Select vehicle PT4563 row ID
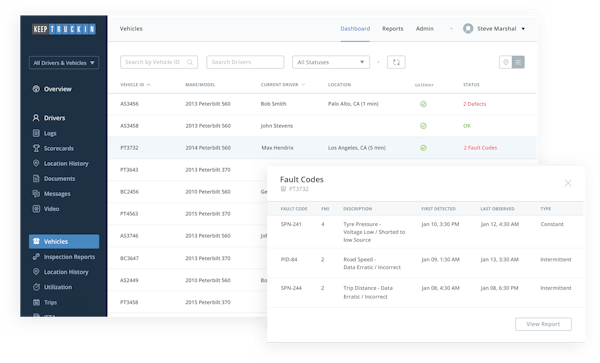Viewport: 600px width, 363px height. [x=129, y=213]
